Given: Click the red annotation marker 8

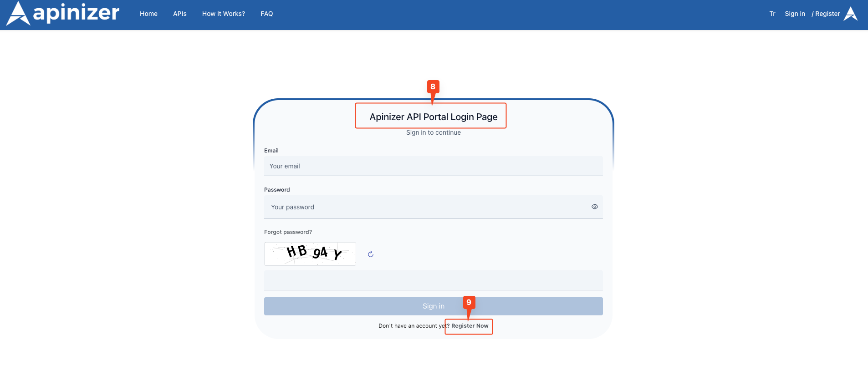Looking at the screenshot, I should tap(433, 86).
